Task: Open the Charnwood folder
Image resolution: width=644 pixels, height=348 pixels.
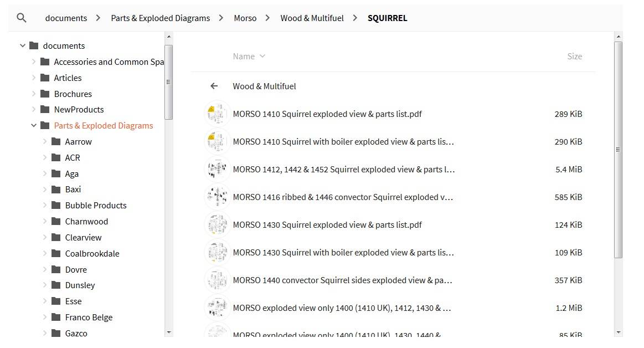Action: pyautogui.click(x=87, y=221)
